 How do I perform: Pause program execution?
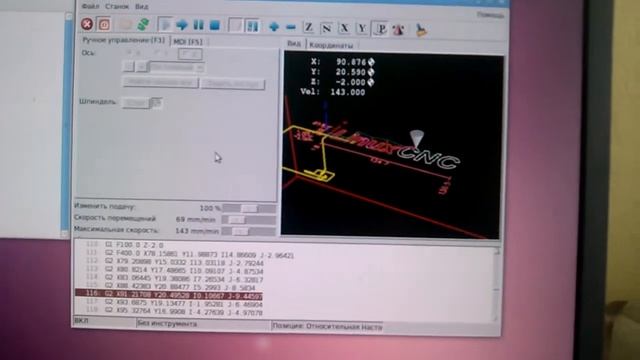198,25
